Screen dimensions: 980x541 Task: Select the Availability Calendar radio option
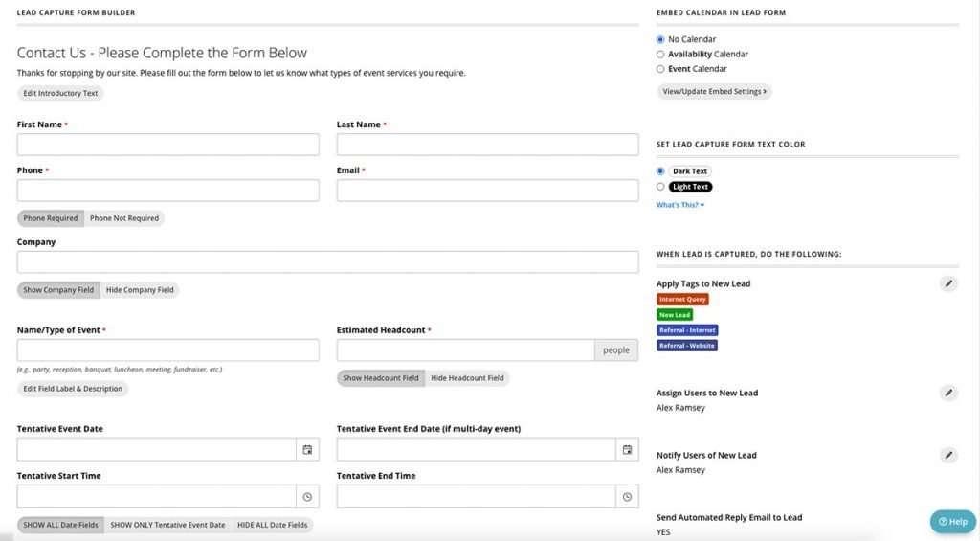pos(660,55)
